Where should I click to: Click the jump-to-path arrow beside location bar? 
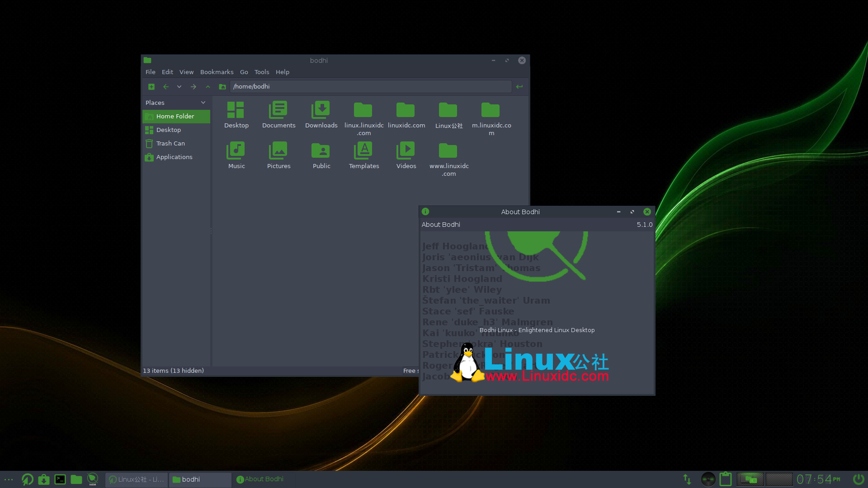(x=519, y=87)
